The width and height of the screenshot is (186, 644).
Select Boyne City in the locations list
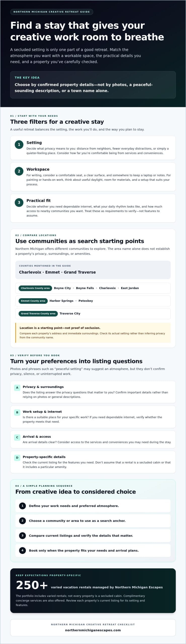point(62,288)
